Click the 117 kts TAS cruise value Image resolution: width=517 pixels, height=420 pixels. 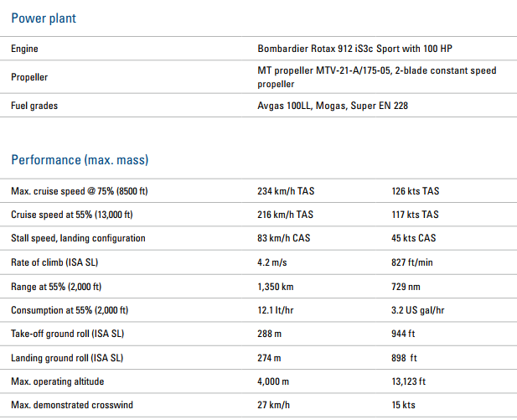[x=415, y=215]
